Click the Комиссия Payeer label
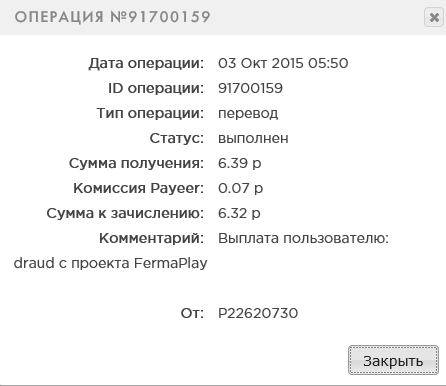This screenshot has width=446, height=386. 138,188
